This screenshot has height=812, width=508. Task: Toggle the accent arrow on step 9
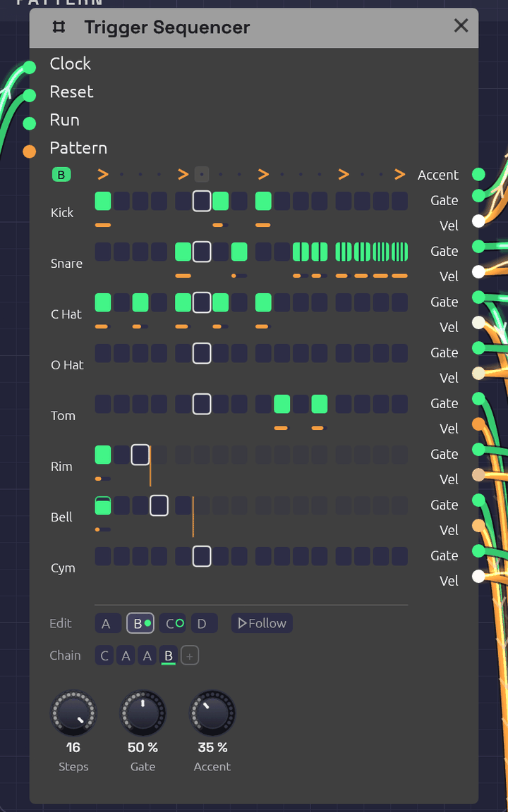coord(263,175)
